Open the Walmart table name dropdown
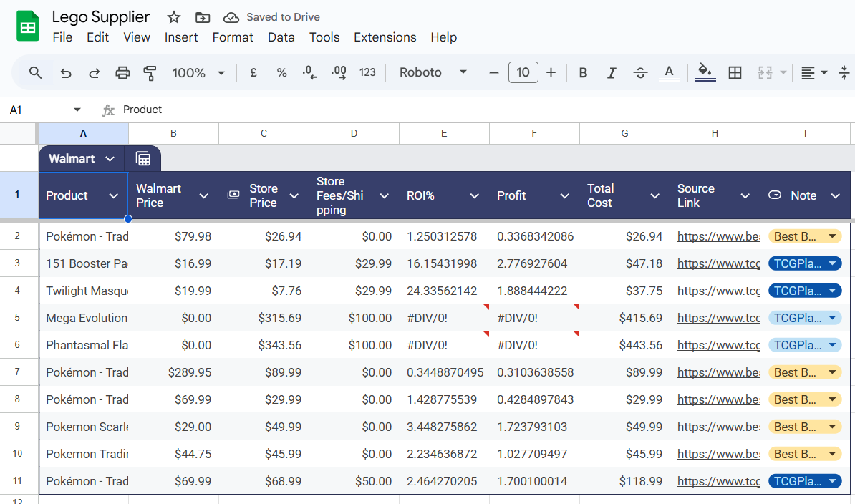This screenshot has width=855, height=504. click(x=110, y=159)
